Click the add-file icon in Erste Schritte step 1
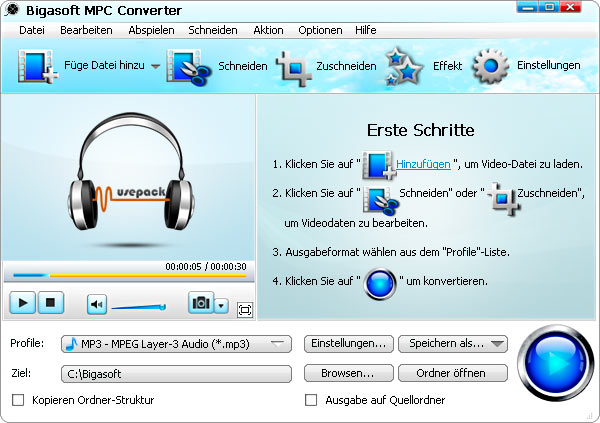Screen dimensions: 600x423 pyautogui.click(x=379, y=165)
